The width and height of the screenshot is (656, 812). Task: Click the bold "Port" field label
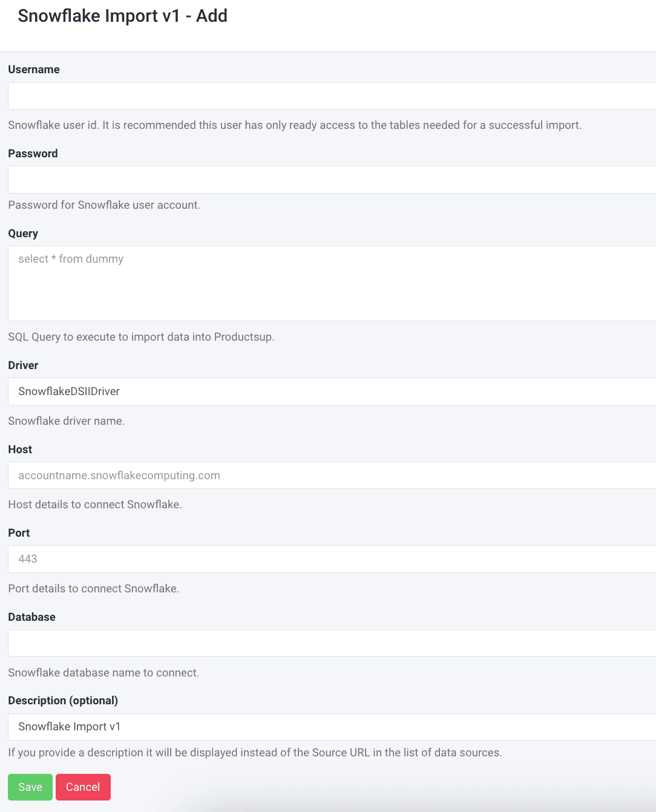pos(19,533)
